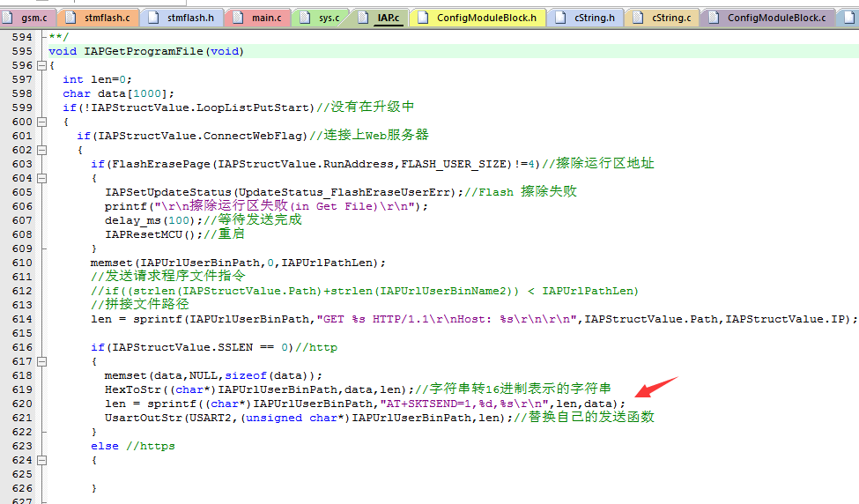Viewport: 859px width, 504px height.
Task: Click 'IAPStructValue.SSLEN == 0' condition
Action: (199, 347)
